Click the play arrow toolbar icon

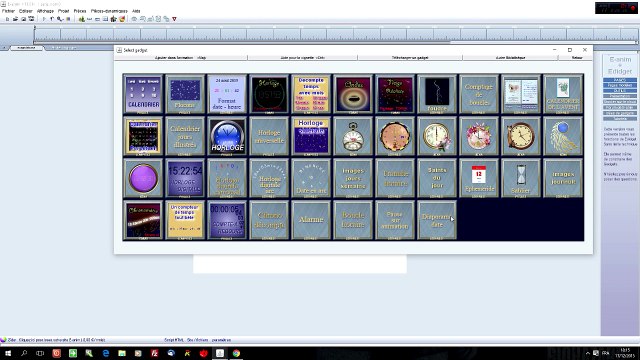44,19
